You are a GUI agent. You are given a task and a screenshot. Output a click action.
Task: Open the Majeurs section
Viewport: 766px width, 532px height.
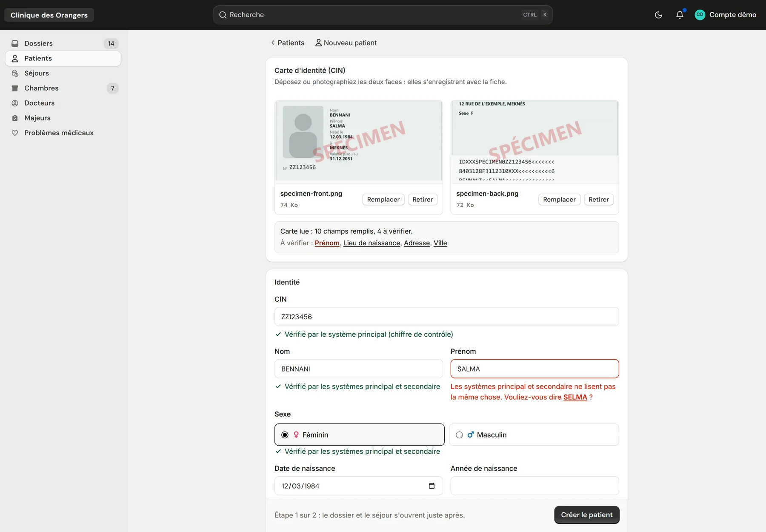(63, 118)
